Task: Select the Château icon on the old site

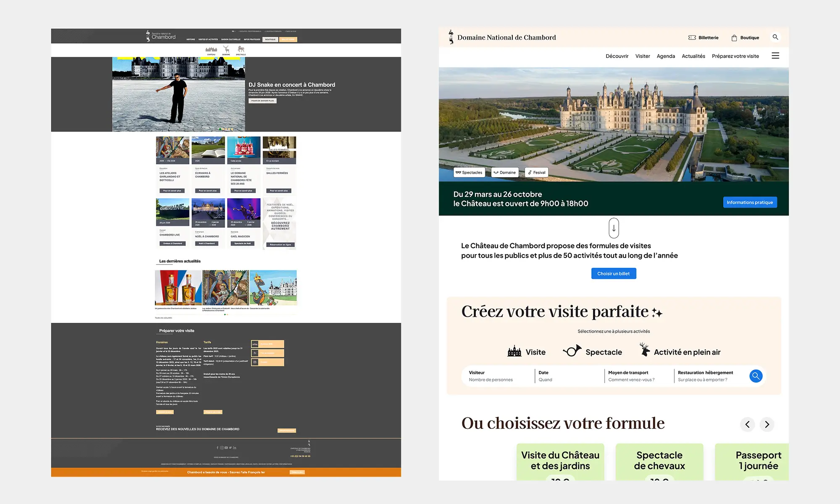Action: 212,50
